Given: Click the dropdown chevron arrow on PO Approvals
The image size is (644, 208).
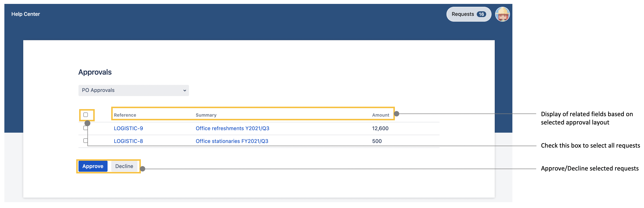Looking at the screenshot, I should pos(185,90).
